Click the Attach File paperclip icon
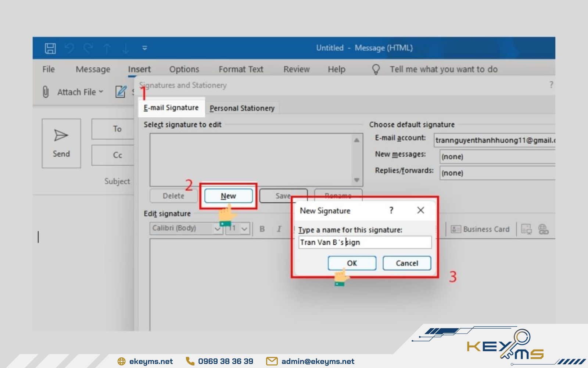The image size is (588, 368). [x=46, y=92]
